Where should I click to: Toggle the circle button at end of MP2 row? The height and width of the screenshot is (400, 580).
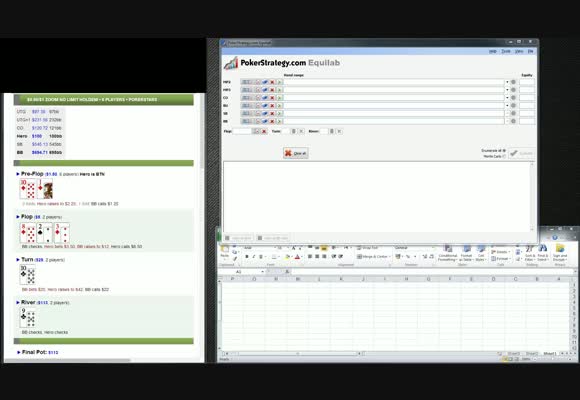tap(513, 82)
